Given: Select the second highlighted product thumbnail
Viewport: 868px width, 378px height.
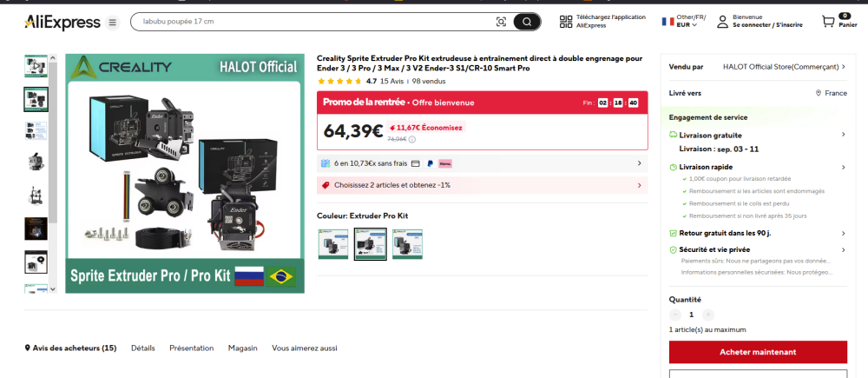Looking at the screenshot, I should pyautogui.click(x=36, y=99).
